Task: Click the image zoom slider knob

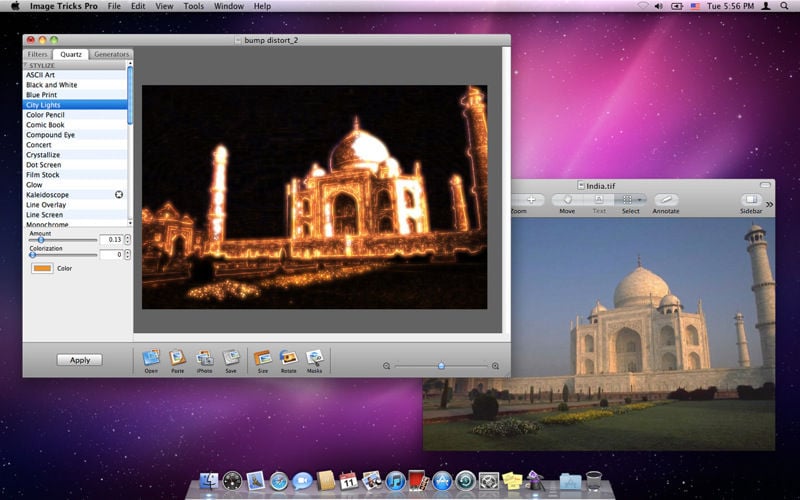Action: tap(441, 366)
